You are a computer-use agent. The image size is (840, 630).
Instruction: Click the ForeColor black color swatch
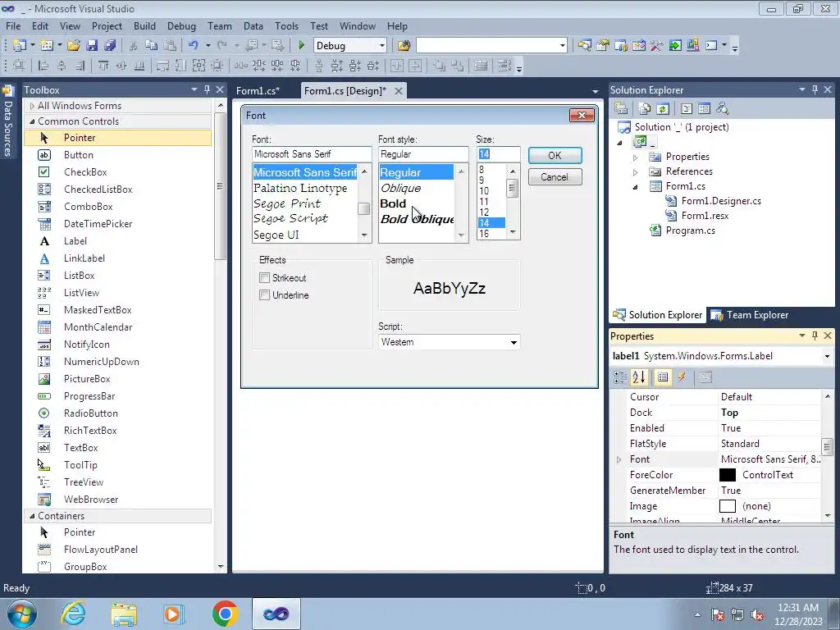[727, 475]
